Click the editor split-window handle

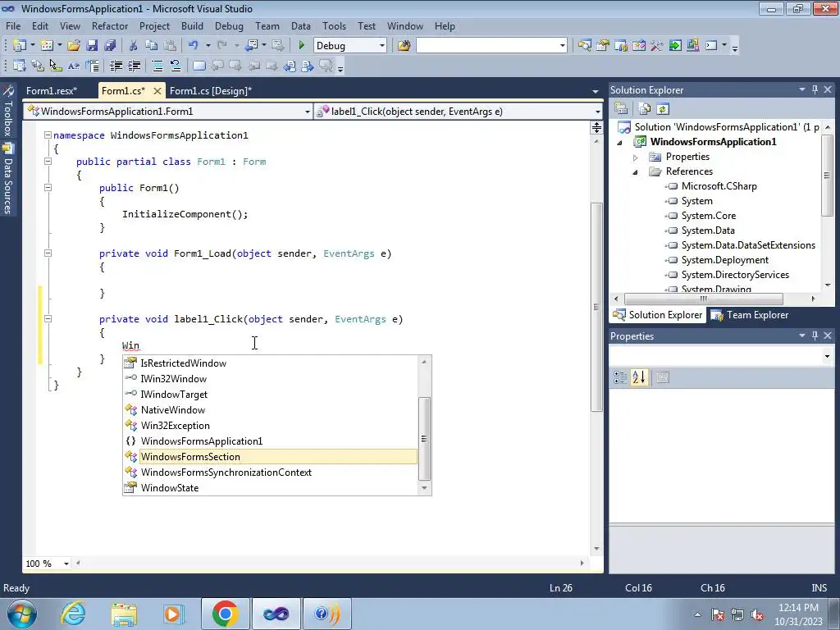[597, 127]
